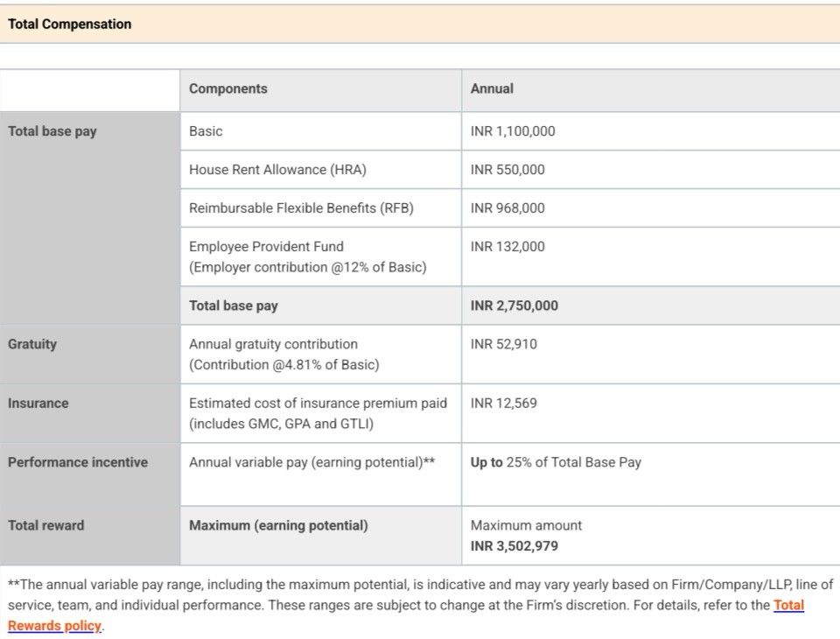
Task: Click the Performance incentive row label
Action: click(x=78, y=462)
